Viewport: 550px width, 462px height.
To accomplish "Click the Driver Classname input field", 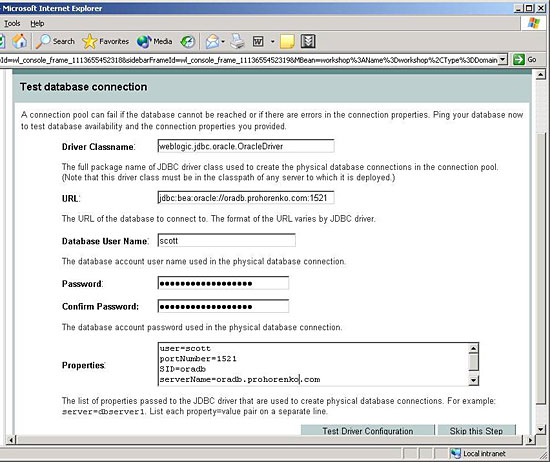I will [x=246, y=146].
